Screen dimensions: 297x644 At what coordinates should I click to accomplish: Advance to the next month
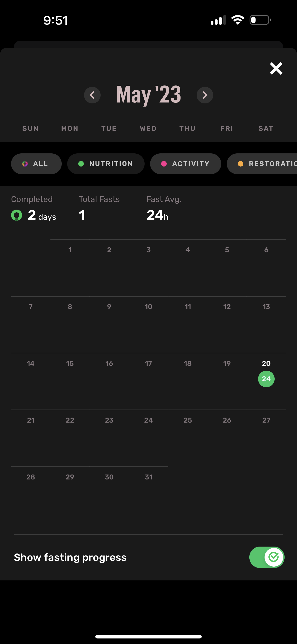point(205,95)
